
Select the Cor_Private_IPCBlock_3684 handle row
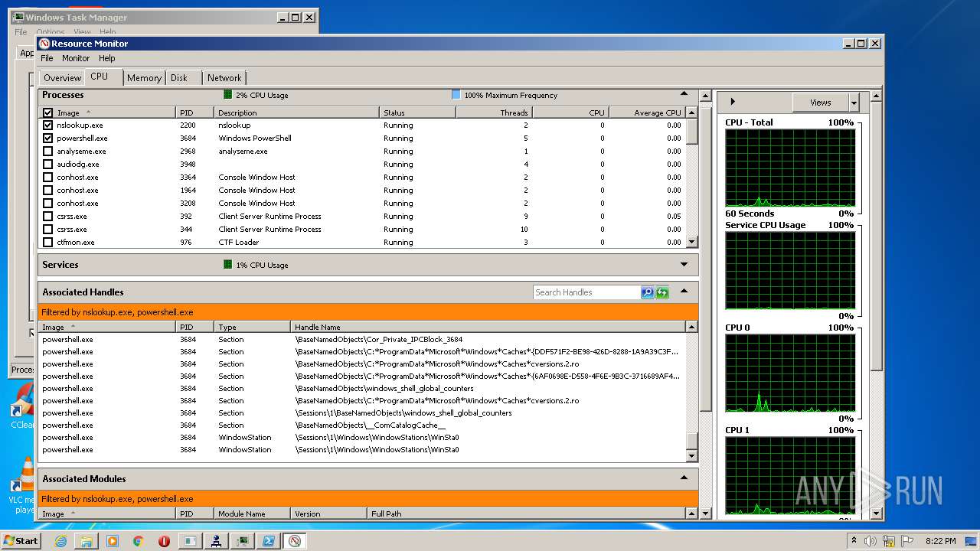point(361,339)
